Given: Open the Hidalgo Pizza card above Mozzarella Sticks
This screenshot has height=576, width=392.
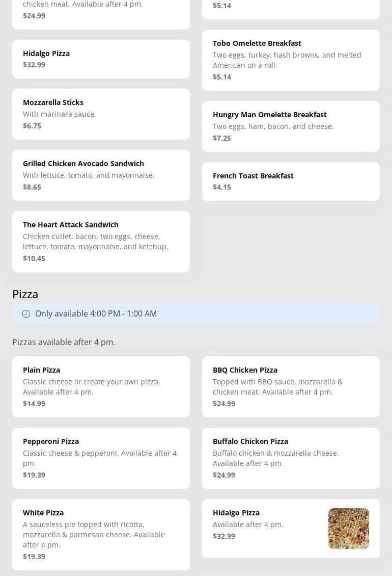Looking at the screenshot, I should 101,59.
